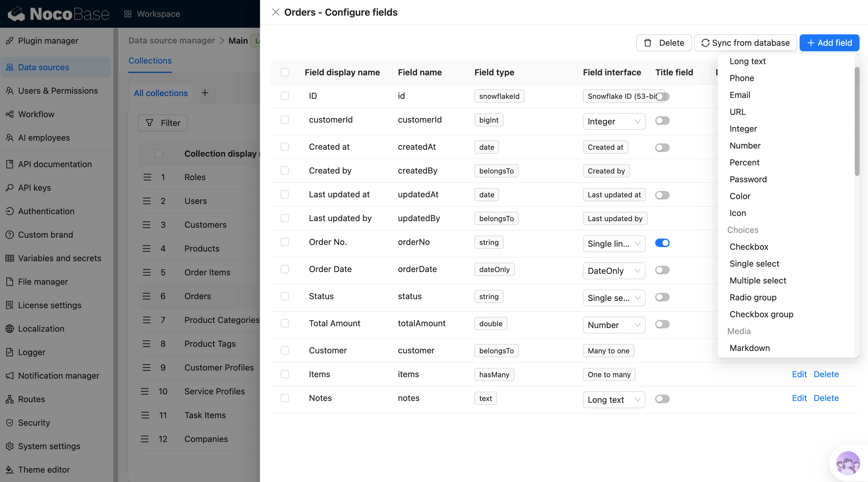Click the Workflow icon in sidebar
Screen dimensions: 868x482
click(10, 114)
